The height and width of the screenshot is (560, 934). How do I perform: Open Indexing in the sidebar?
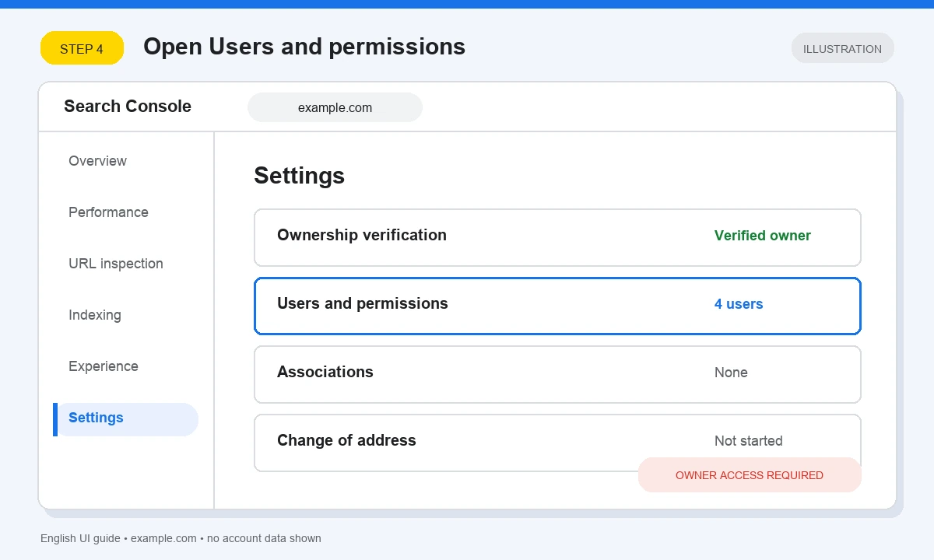click(x=95, y=315)
